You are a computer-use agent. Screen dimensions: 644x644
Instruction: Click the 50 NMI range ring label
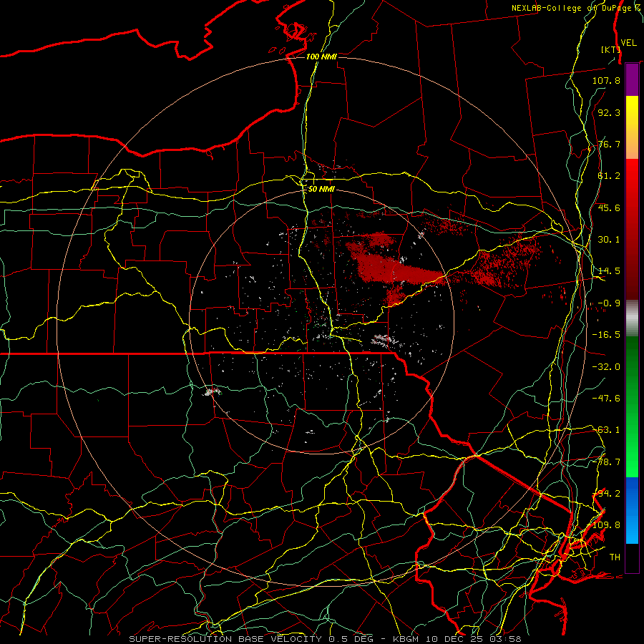click(x=321, y=189)
